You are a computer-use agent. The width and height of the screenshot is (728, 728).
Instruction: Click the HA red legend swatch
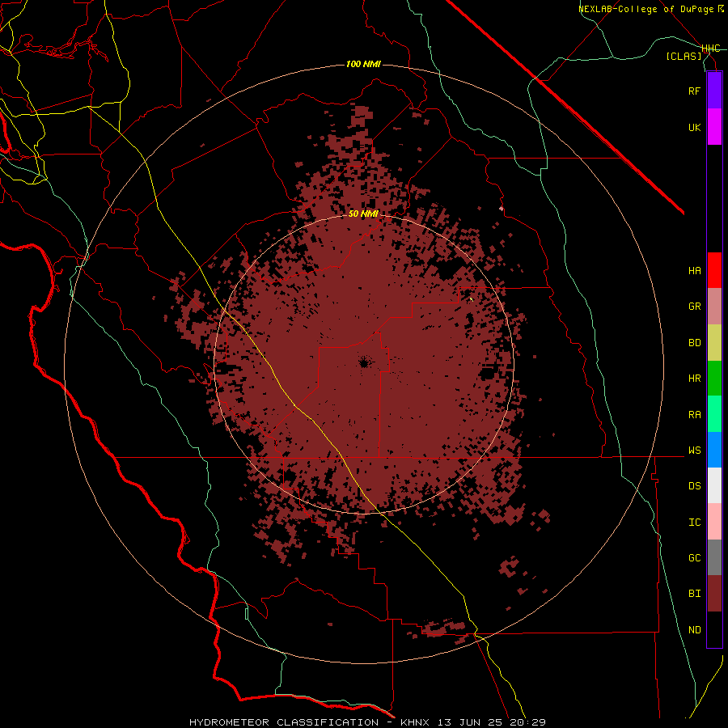coord(714,270)
